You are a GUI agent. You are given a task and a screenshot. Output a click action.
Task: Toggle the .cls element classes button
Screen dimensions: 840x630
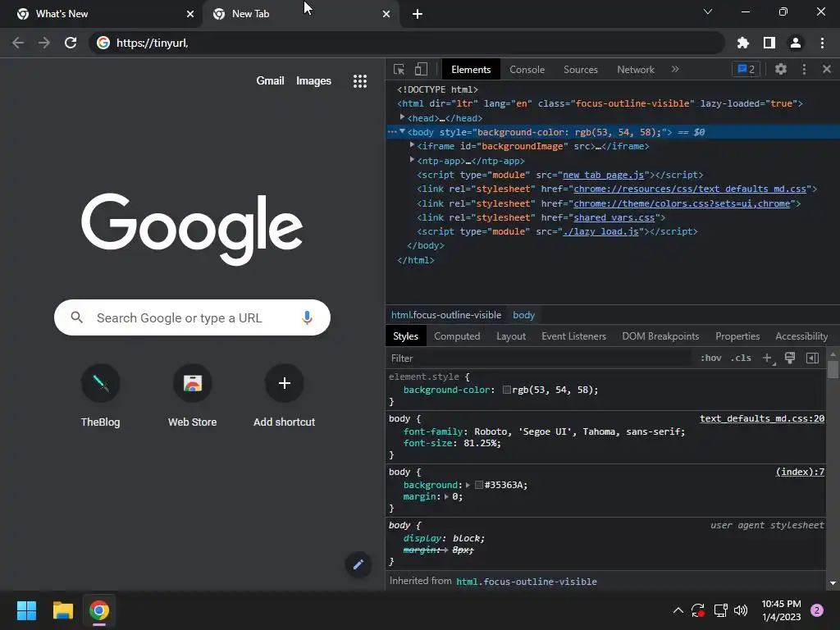click(741, 358)
